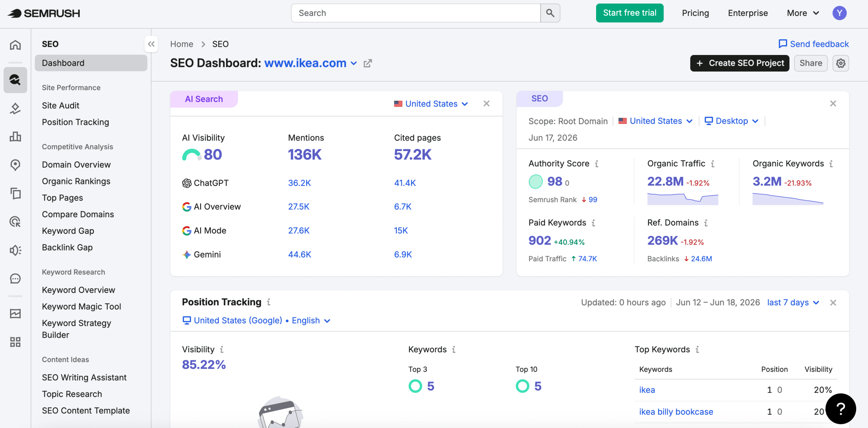
Task: Open the megaphone Advertising icon in left rail
Action: (15, 250)
